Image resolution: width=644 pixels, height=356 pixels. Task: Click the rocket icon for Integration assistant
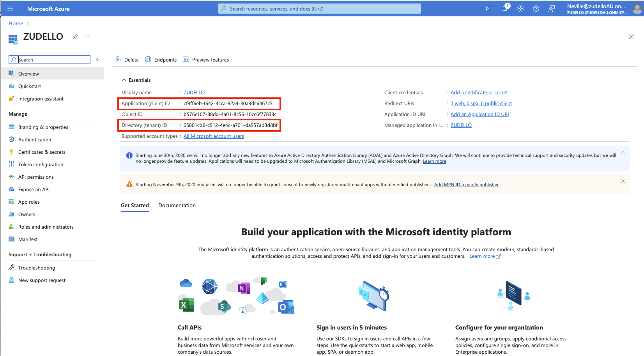point(11,99)
